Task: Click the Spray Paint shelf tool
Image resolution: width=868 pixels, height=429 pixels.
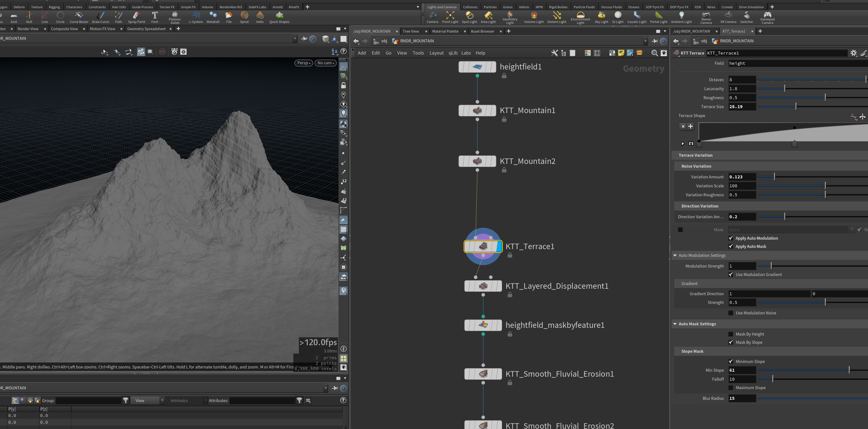Action: (136, 17)
